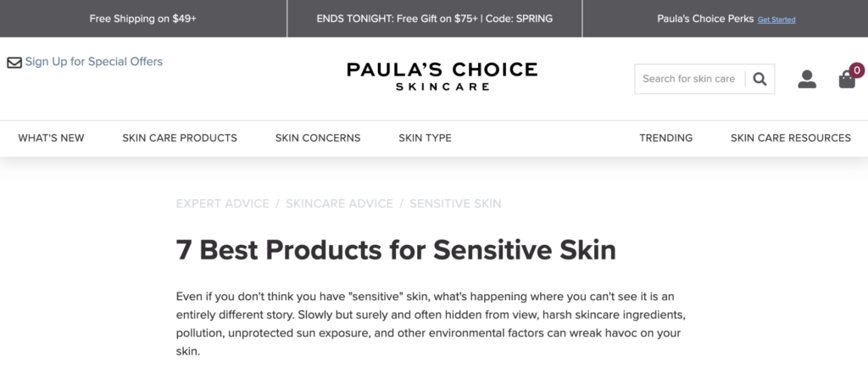Go to Skincare Advice breadcrumb

pyautogui.click(x=339, y=204)
